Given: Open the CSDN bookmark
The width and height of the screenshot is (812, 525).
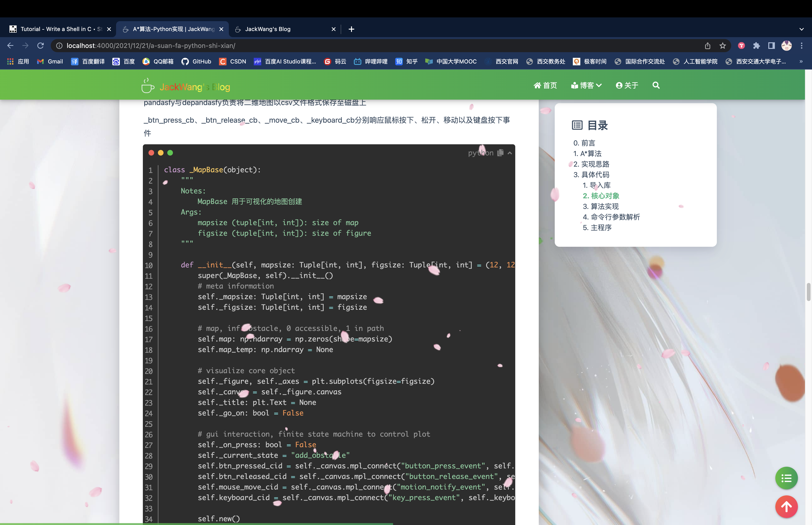Looking at the screenshot, I should (233, 61).
